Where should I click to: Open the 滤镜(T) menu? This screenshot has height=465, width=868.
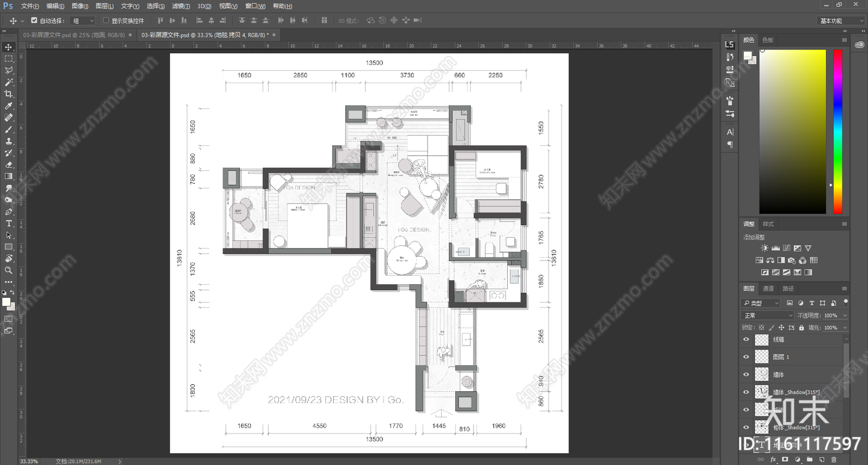tap(181, 6)
